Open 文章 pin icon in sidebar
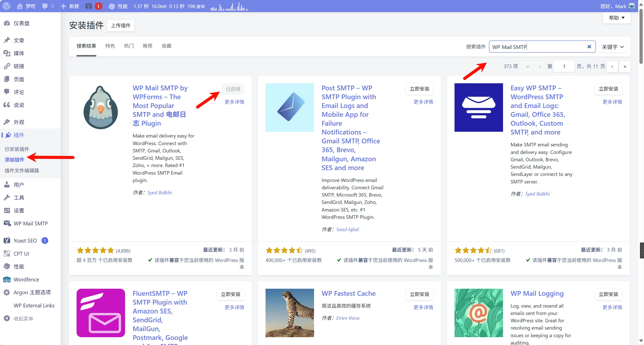Screen dimensions: 644x345 (x=7, y=40)
